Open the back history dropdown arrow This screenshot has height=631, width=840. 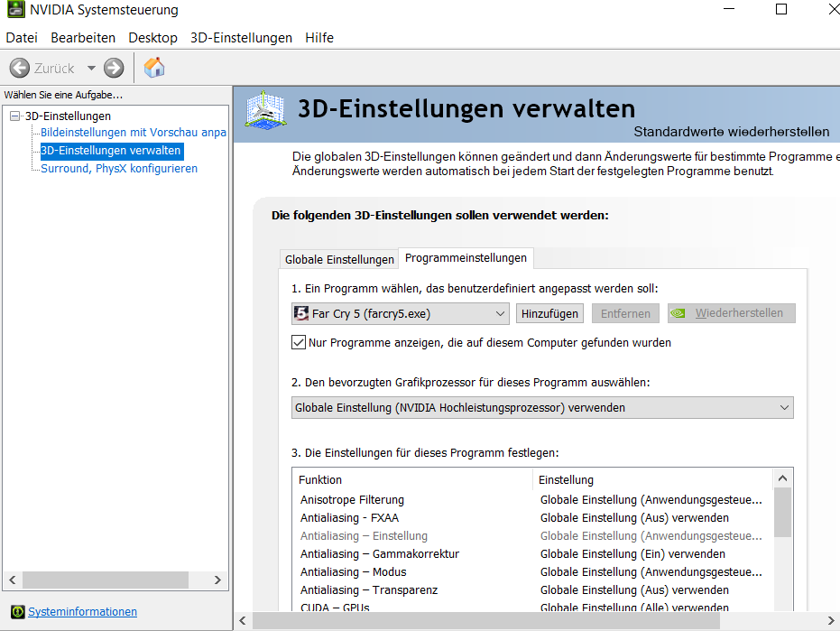click(92, 68)
